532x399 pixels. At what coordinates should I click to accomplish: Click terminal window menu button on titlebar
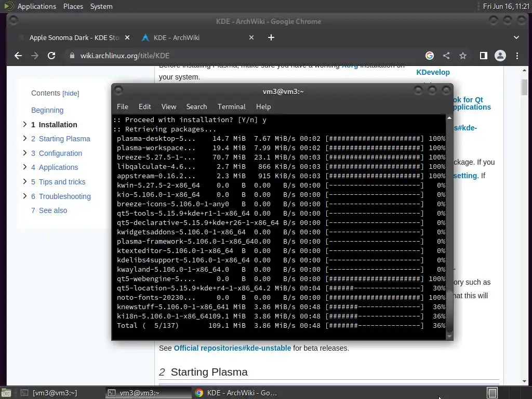point(118,90)
